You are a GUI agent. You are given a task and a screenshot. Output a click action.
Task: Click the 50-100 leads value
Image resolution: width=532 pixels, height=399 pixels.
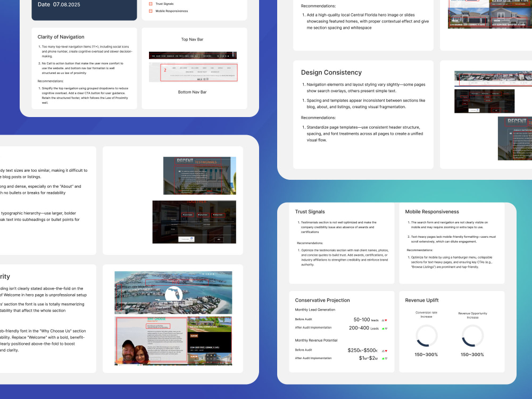[x=366, y=320]
